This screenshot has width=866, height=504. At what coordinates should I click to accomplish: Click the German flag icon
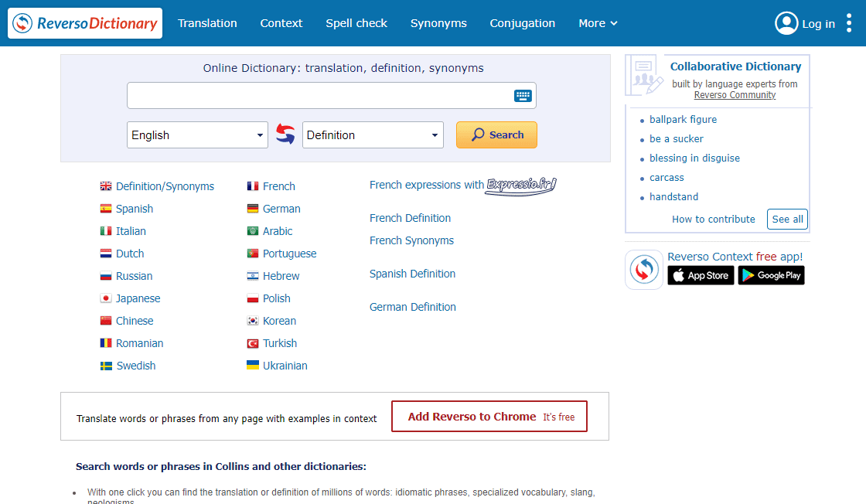pyautogui.click(x=253, y=209)
